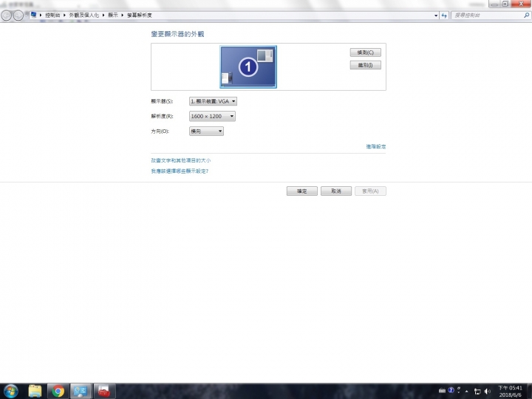Image resolution: width=532 pixels, height=399 pixels.
Task: Click the 確定 OK button
Action: 302,191
